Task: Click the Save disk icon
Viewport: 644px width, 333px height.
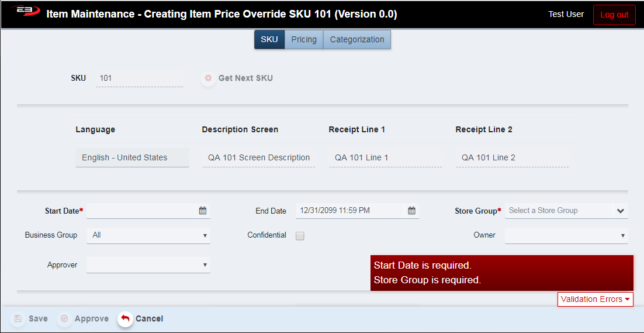Action: coord(18,319)
